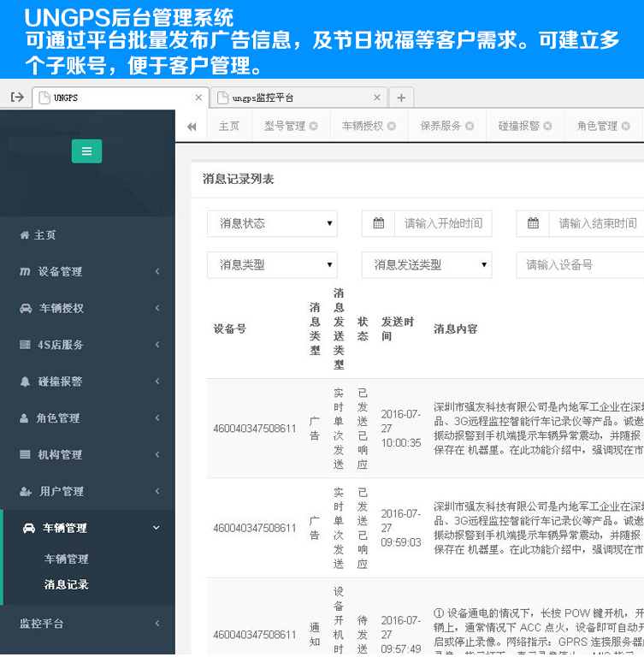This screenshot has width=644, height=663.
Task: Click the 状态 column header
Action: coord(363,329)
